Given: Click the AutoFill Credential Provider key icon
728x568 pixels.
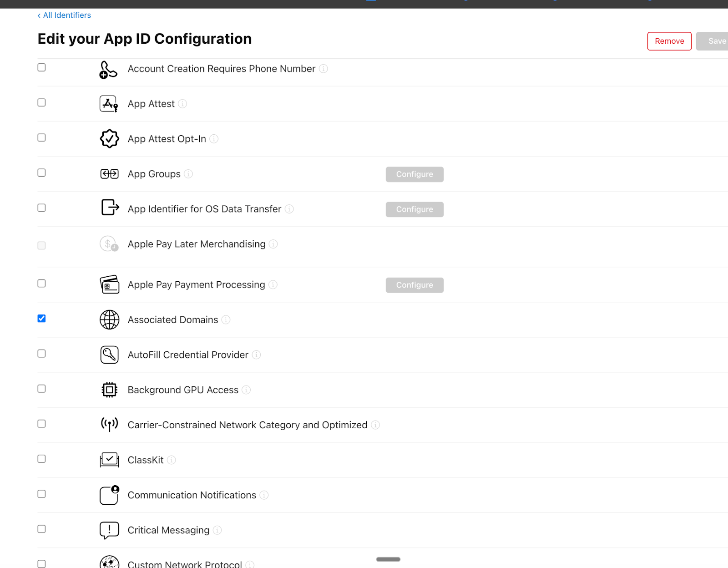Looking at the screenshot, I should [x=109, y=355].
